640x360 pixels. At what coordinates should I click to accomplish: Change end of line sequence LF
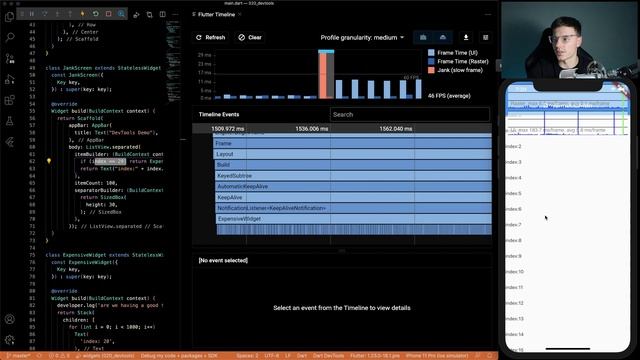(x=288, y=356)
